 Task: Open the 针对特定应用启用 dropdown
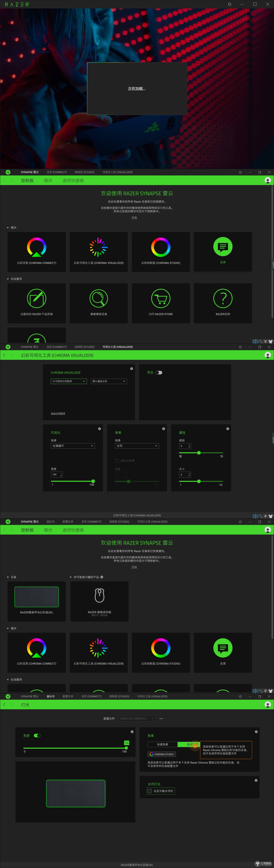tap(69, 381)
